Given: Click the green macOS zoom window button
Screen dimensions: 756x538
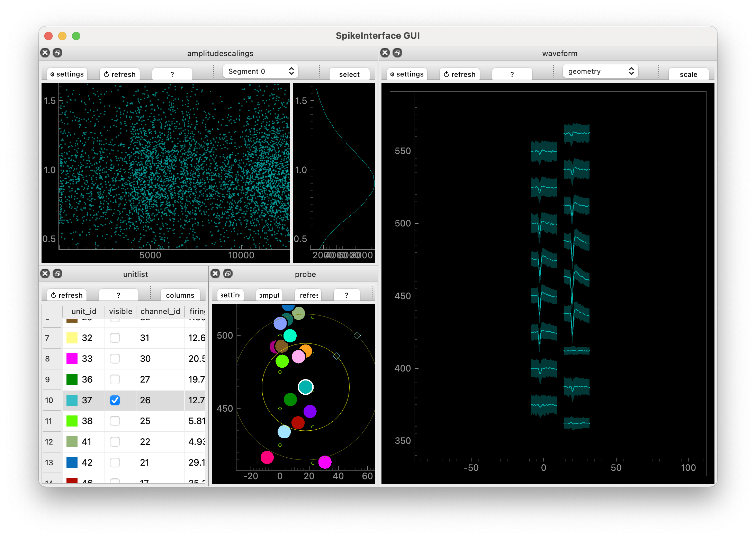Looking at the screenshot, I should (76, 36).
